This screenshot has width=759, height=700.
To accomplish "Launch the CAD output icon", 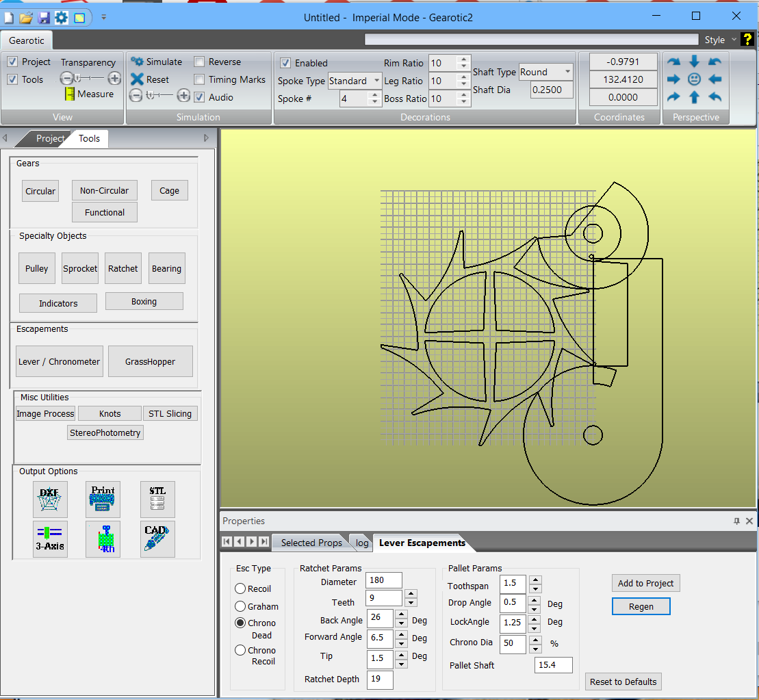I will coord(157,539).
